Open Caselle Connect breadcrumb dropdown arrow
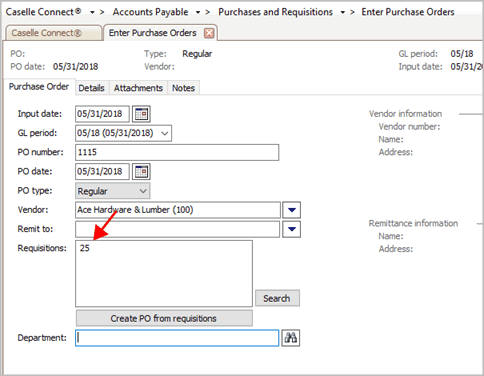 (92, 12)
